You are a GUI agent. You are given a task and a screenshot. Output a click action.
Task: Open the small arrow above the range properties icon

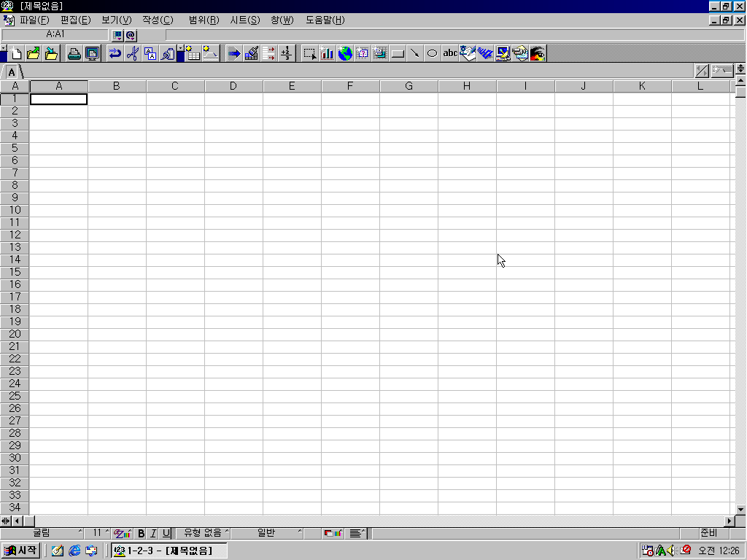pyautogui.click(x=181, y=49)
